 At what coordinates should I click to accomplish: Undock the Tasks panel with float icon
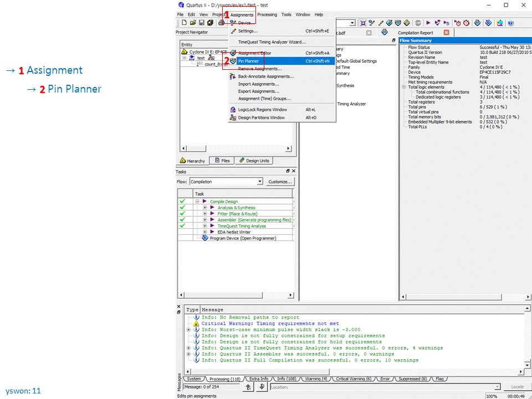(x=288, y=171)
